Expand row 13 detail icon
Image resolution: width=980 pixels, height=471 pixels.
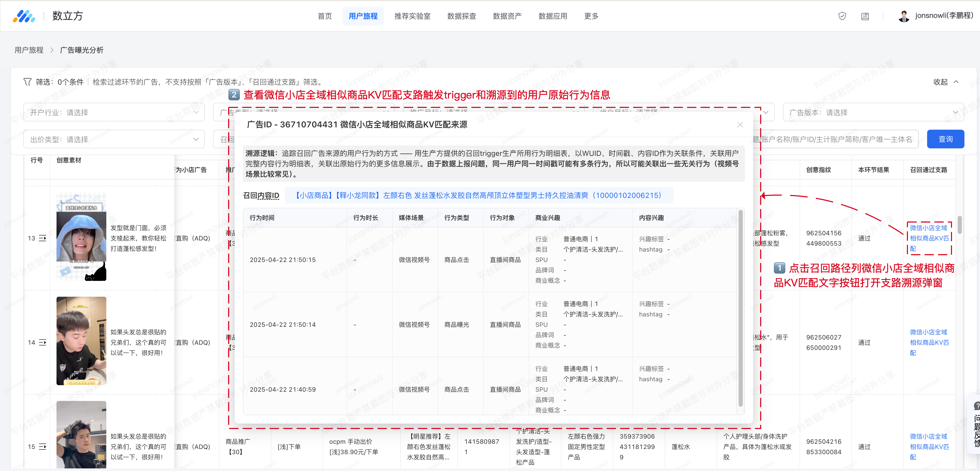pos(43,238)
